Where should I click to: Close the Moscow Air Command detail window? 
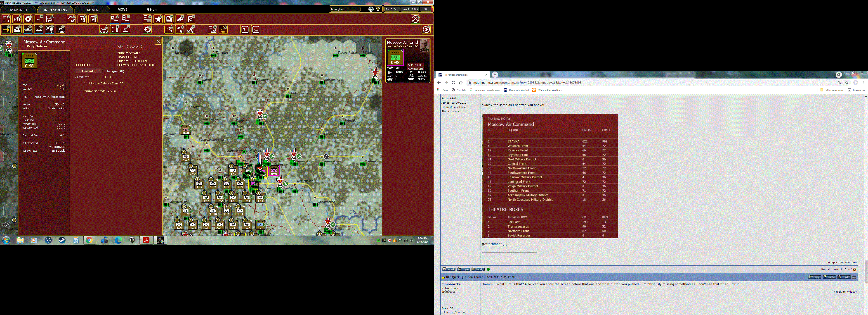click(x=158, y=41)
